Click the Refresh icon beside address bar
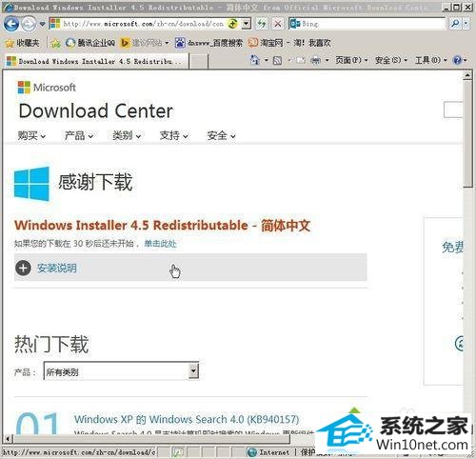Viewport: 476px width, 459px height. 262,24
